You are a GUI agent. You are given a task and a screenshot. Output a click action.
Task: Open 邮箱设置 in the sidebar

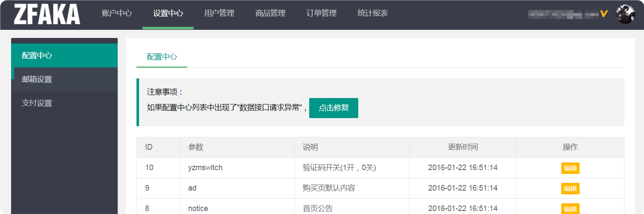tap(64, 79)
